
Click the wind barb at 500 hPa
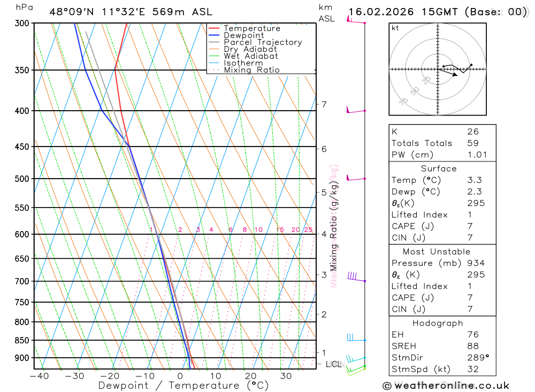click(356, 178)
